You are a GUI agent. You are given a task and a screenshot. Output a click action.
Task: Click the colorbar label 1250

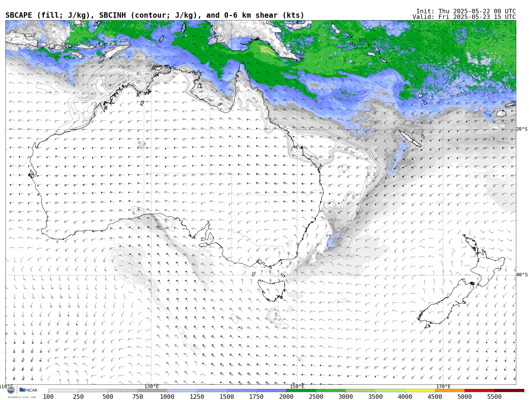pos(197,397)
